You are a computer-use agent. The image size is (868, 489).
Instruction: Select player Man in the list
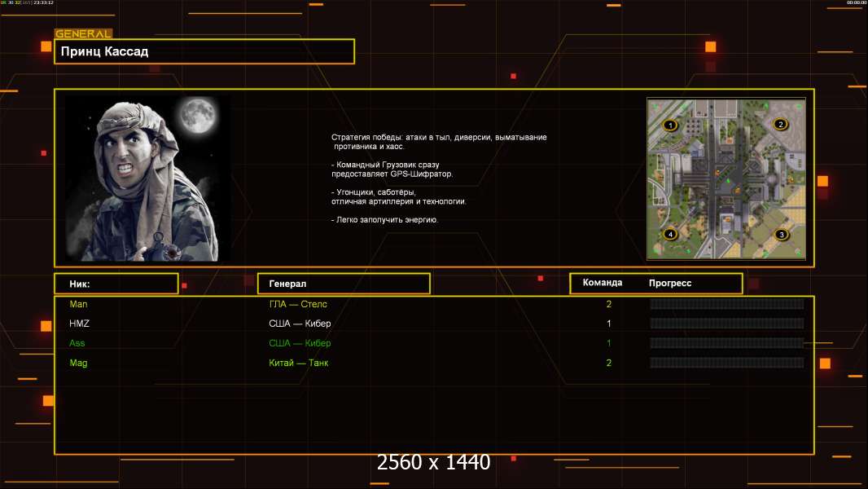coord(78,304)
